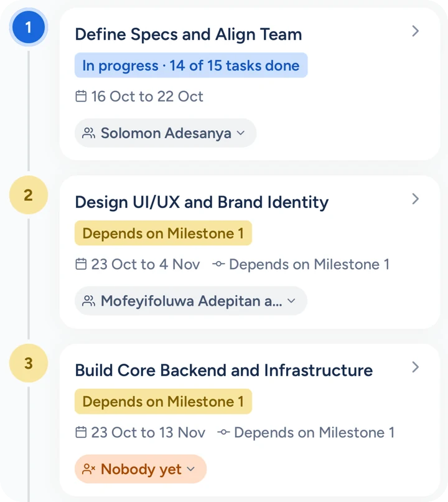Click the yellow milestone 3 circle marker
The width and height of the screenshot is (448, 502).
pos(29,363)
